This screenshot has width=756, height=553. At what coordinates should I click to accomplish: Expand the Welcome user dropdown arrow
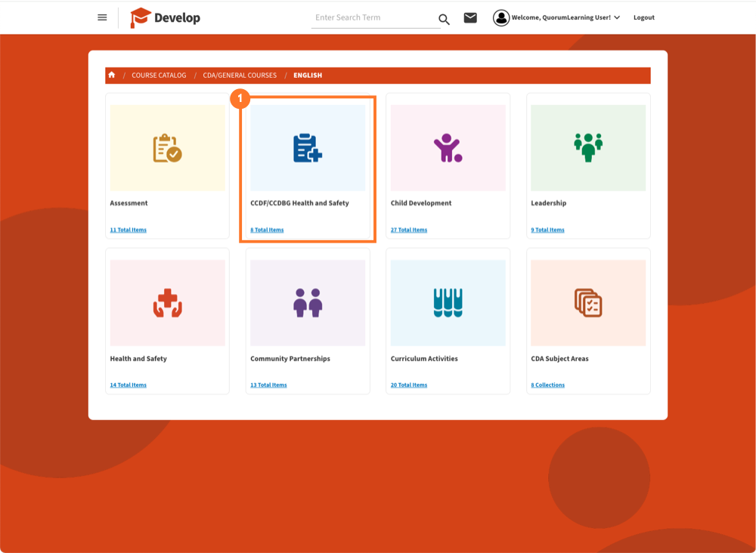[x=617, y=17]
